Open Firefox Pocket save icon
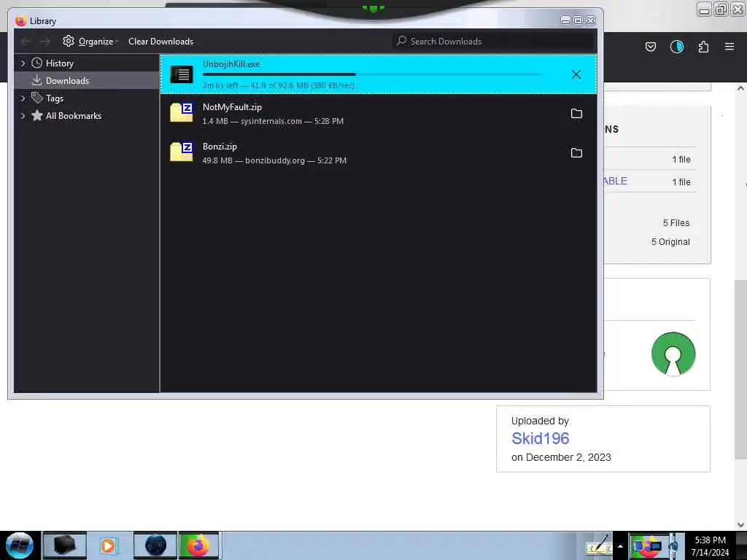The height and width of the screenshot is (560, 747). 650,47
